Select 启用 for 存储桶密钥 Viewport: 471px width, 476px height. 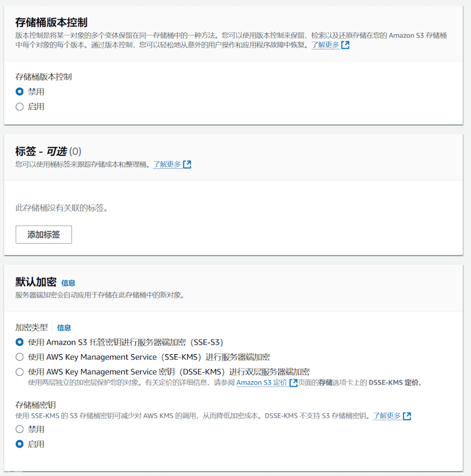pyautogui.click(x=19, y=444)
